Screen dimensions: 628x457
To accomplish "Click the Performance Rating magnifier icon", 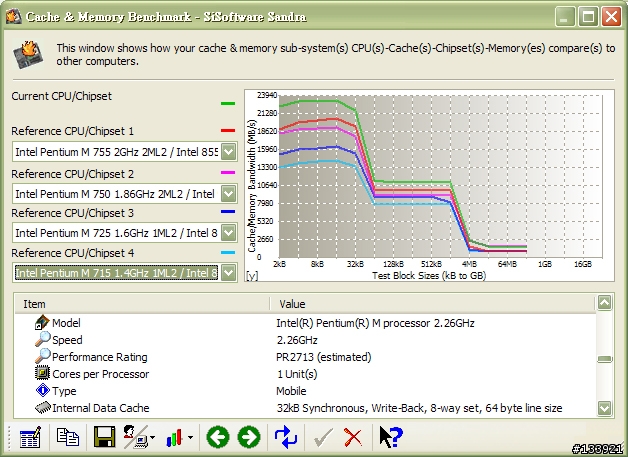I will coord(42,356).
